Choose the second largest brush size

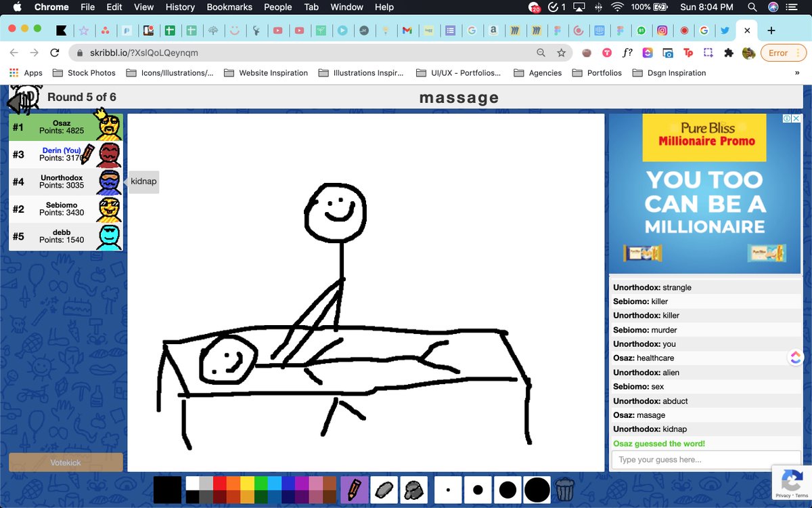[x=507, y=490]
